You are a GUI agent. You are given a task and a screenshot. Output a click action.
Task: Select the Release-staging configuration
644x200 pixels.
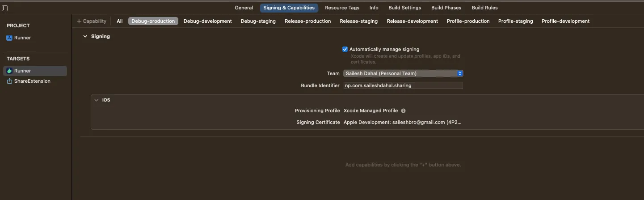359,21
